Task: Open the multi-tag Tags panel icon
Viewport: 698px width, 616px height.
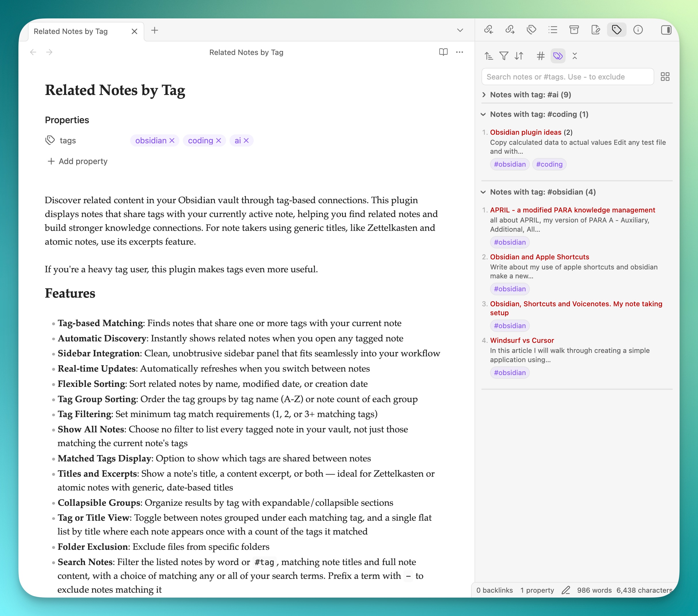Action: tap(531, 30)
